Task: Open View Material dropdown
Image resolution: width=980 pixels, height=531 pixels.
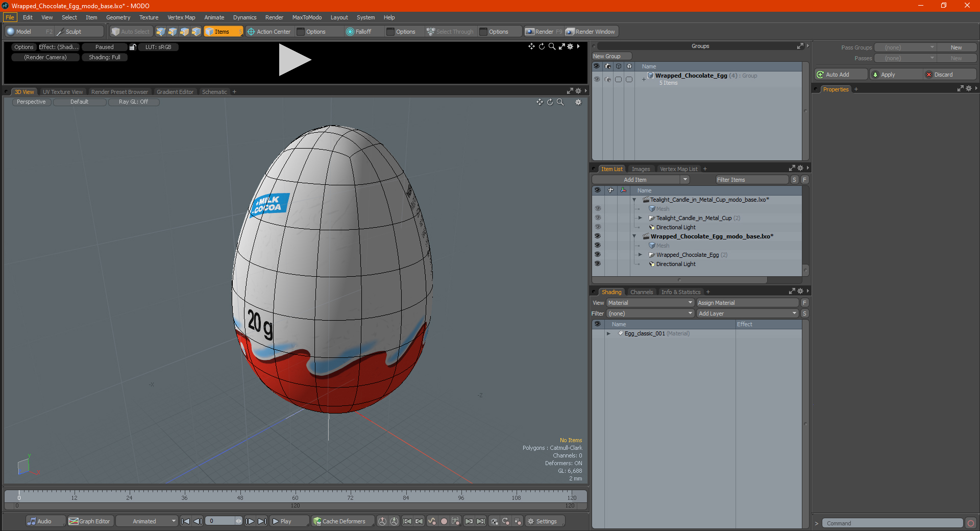Action: 650,303
